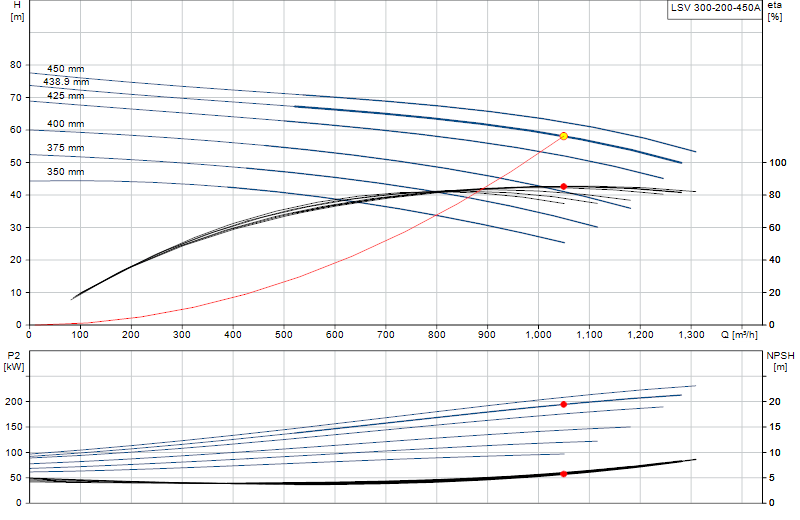This screenshot has width=800, height=520.
Task: Click the P2 [kW] axis label
Action: pyautogui.click(x=14, y=361)
